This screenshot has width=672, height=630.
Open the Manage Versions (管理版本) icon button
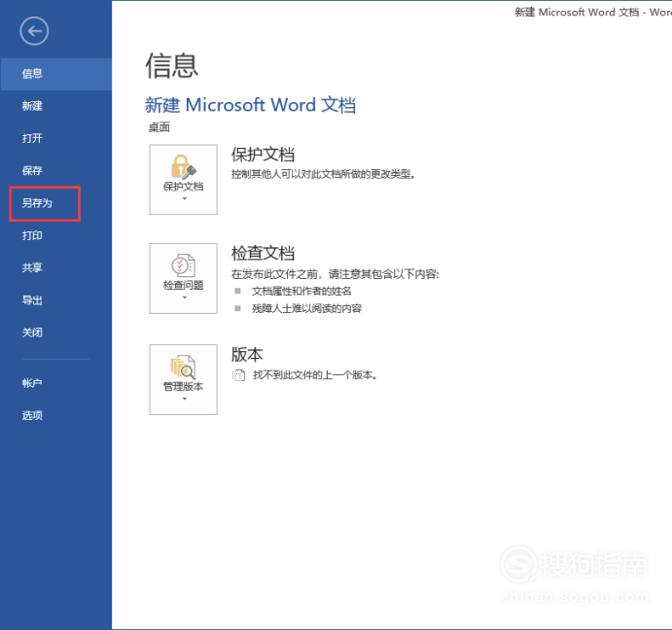point(183,379)
